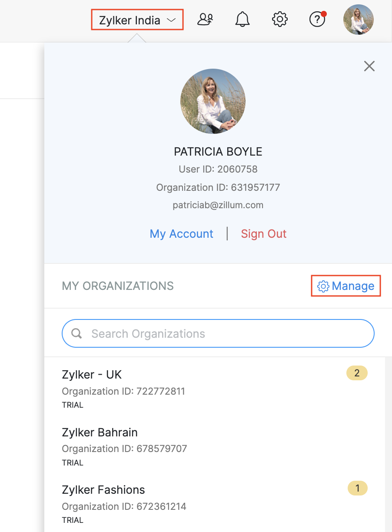
Task: Click the gear icon next to Manage
Action: click(x=323, y=286)
